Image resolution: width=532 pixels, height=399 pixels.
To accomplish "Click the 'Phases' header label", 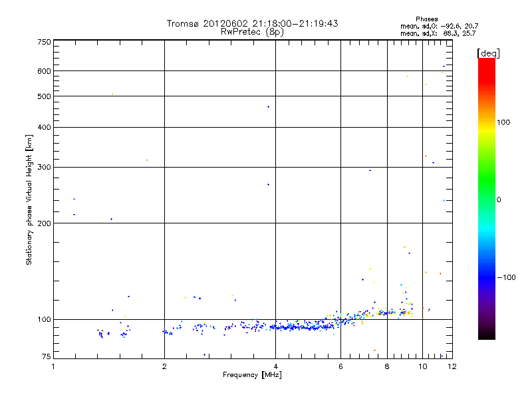I will (x=427, y=19).
